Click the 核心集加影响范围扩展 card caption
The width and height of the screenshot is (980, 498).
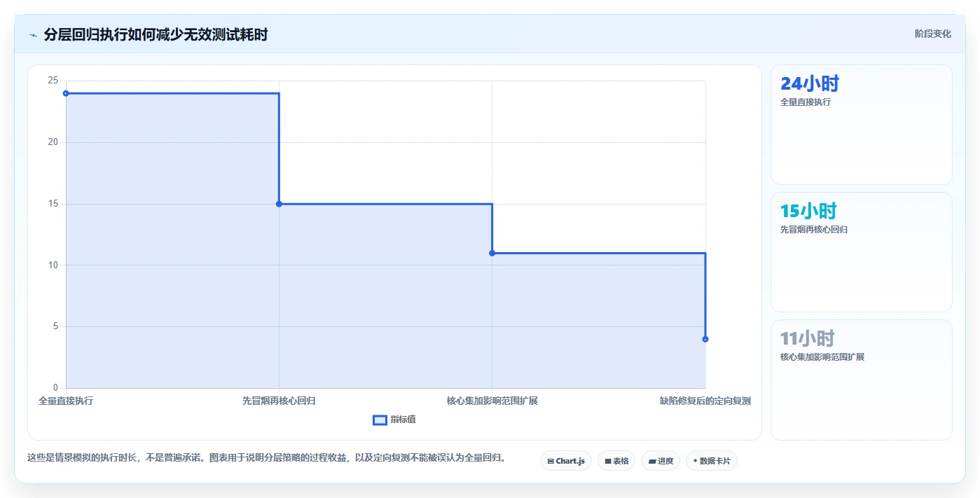coord(822,357)
